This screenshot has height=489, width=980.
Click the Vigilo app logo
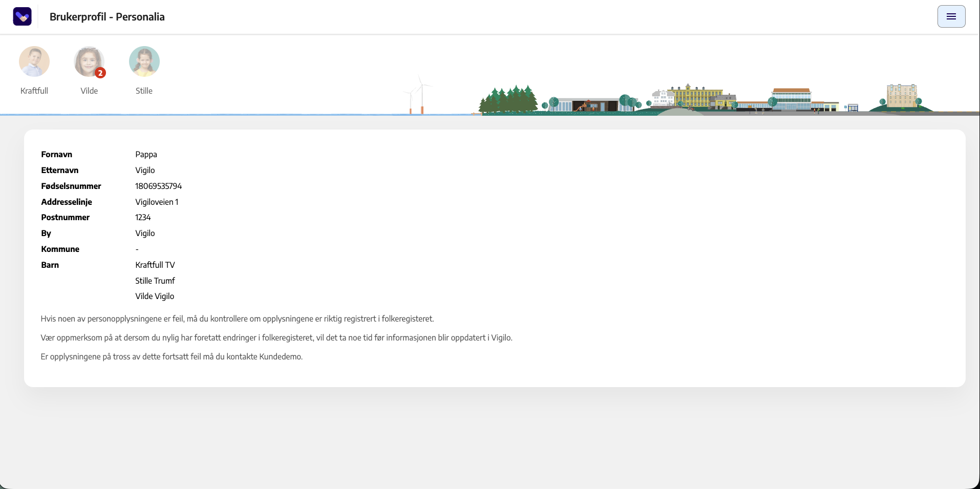point(22,16)
